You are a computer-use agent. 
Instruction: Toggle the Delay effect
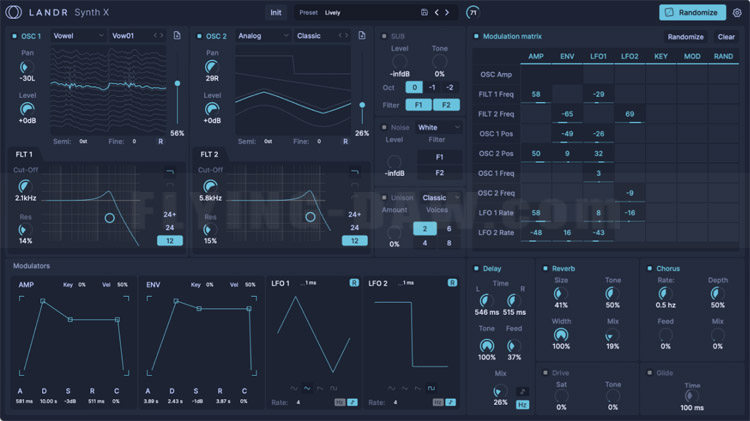pos(476,268)
